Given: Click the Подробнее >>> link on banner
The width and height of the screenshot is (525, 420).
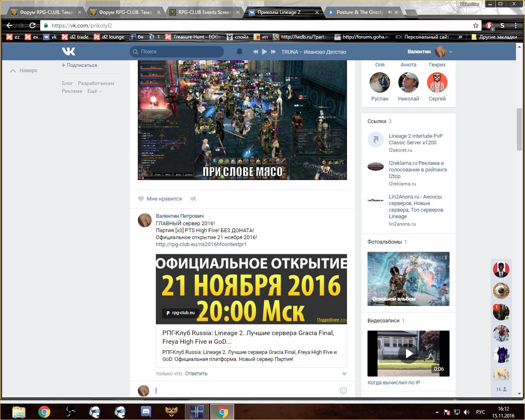Looking at the screenshot, I should 332,320.
